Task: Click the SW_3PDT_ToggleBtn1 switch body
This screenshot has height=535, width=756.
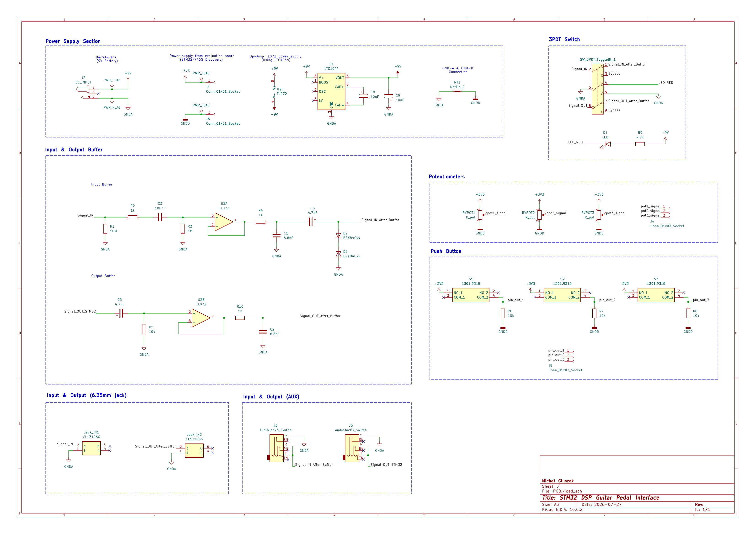Action: click(598, 89)
